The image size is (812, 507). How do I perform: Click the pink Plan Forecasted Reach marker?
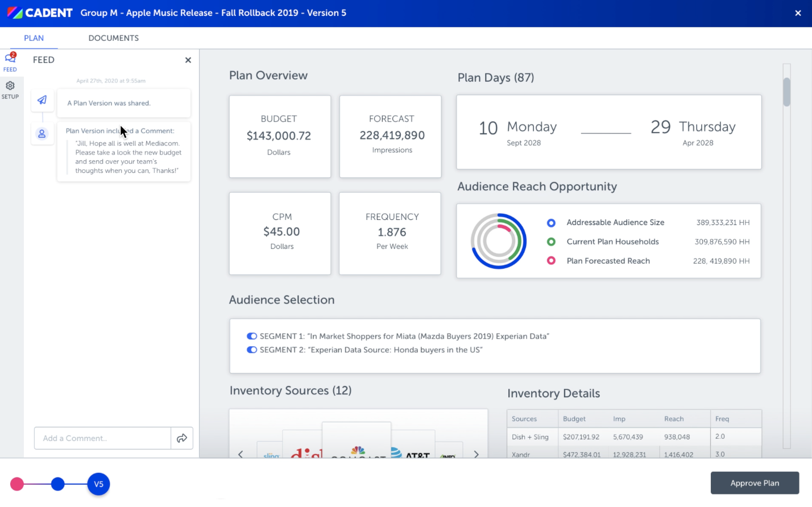(551, 261)
